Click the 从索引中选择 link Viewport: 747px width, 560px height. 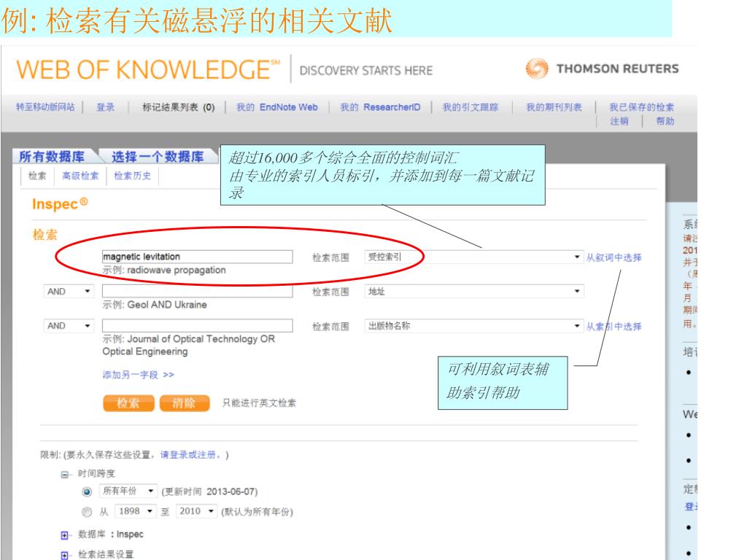pyautogui.click(x=614, y=327)
